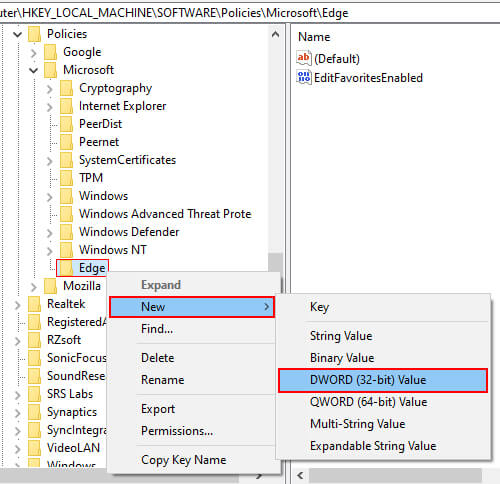This screenshot has height=484, width=500.
Task: Choose Rename from the context menu
Action: (x=192, y=380)
